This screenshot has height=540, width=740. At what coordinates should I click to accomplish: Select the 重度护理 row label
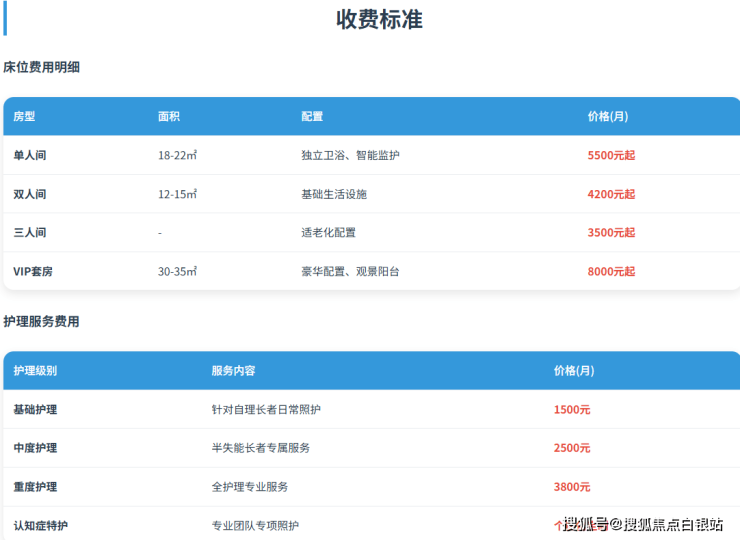coord(35,487)
